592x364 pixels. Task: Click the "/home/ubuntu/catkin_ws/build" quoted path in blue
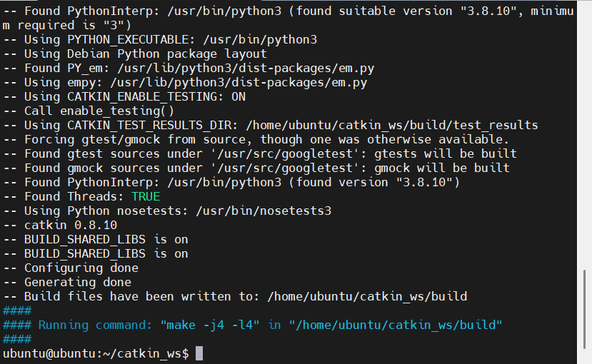click(396, 325)
